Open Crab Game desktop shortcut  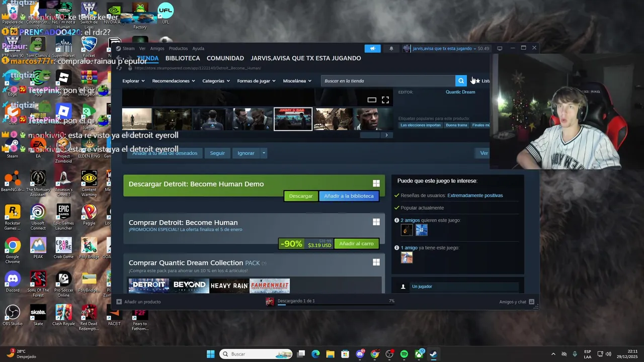pyautogui.click(x=63, y=248)
